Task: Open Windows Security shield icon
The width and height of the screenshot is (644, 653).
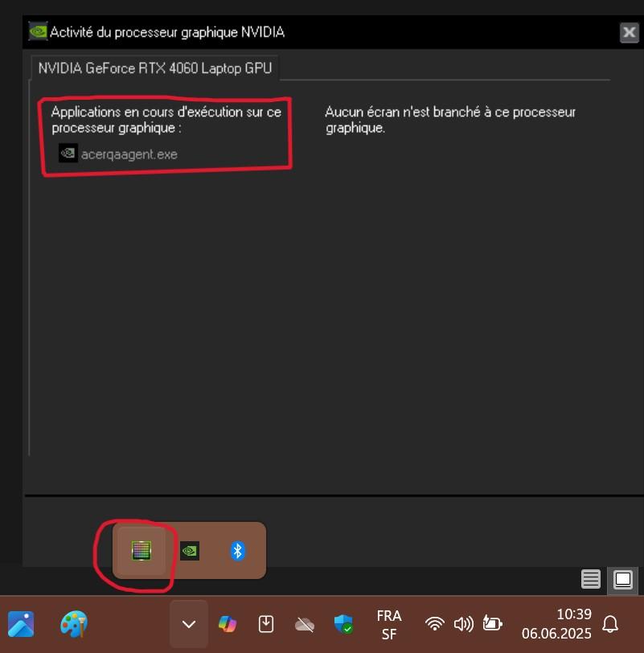Action: point(343,624)
